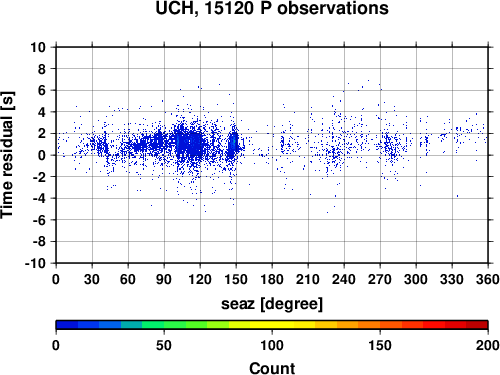Click the y-axis tick label '-4'
This screenshot has width=500, height=375.
[39, 198]
